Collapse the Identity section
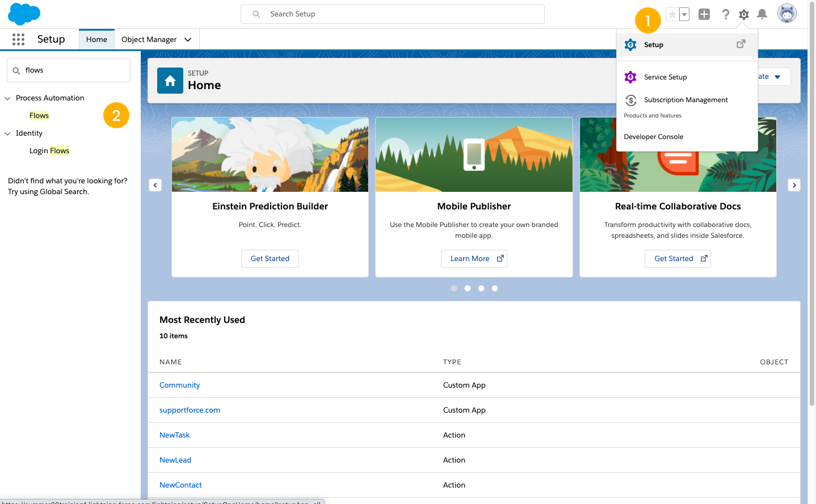This screenshot has height=504, width=816. (7, 133)
